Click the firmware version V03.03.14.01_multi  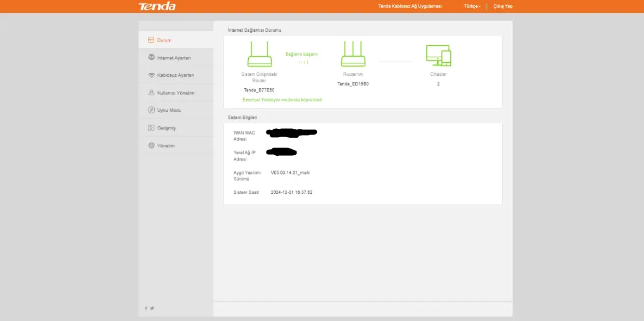290,172
